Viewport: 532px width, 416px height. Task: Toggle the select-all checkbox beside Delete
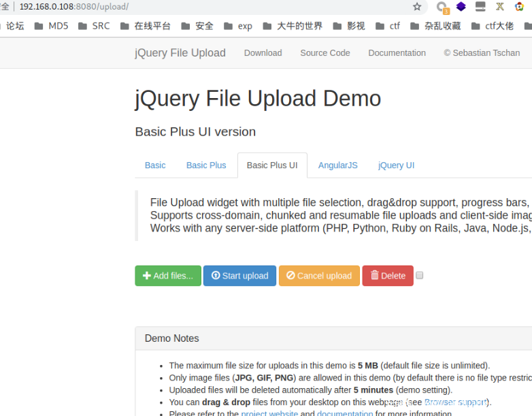(420, 276)
